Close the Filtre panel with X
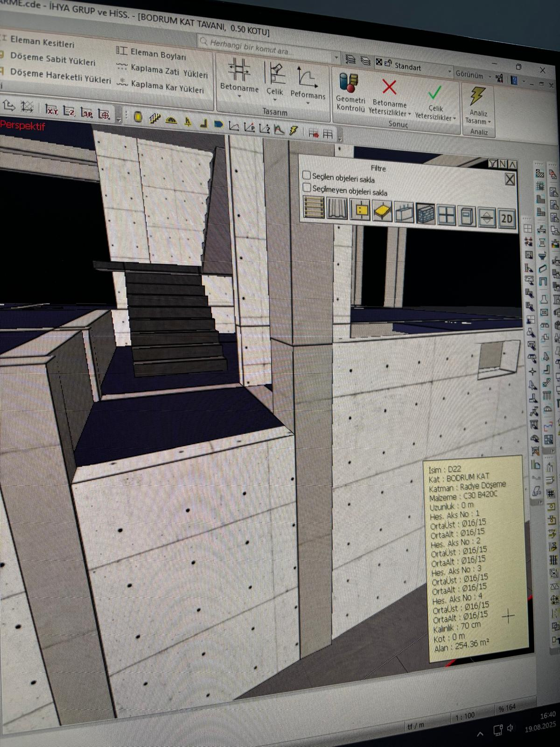 tap(510, 179)
